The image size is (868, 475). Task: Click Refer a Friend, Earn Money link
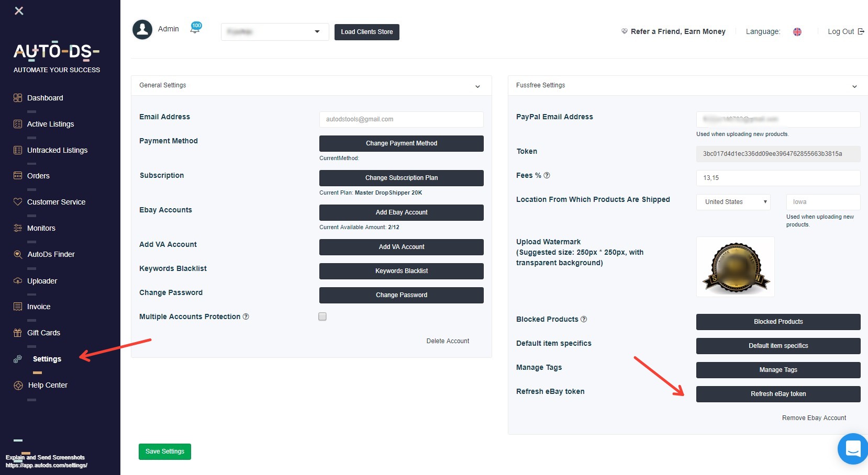coord(678,31)
